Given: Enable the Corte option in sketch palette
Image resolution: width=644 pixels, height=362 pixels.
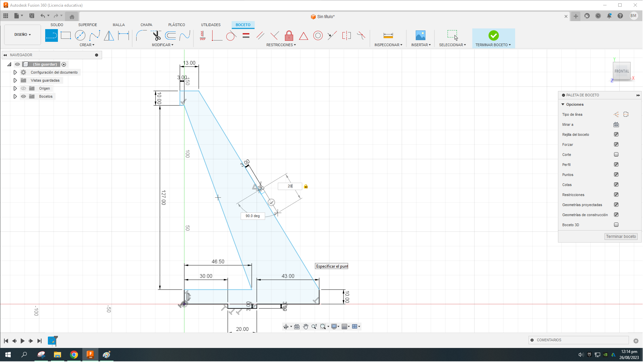Looking at the screenshot, I should pyautogui.click(x=616, y=154).
